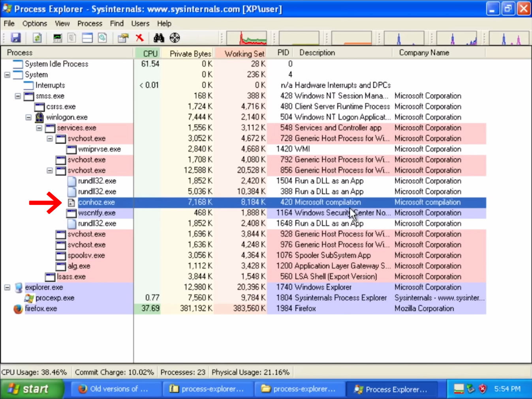Sort by the Company Name column header
The image size is (532, 399).
click(439, 53)
